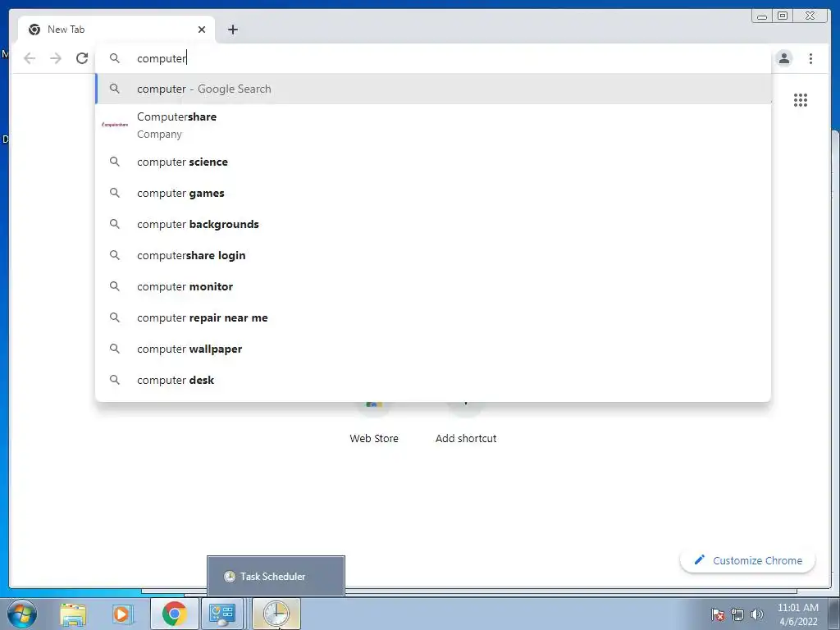This screenshot has width=840, height=630.
Task: Click the browser back arrow
Action: [30, 58]
